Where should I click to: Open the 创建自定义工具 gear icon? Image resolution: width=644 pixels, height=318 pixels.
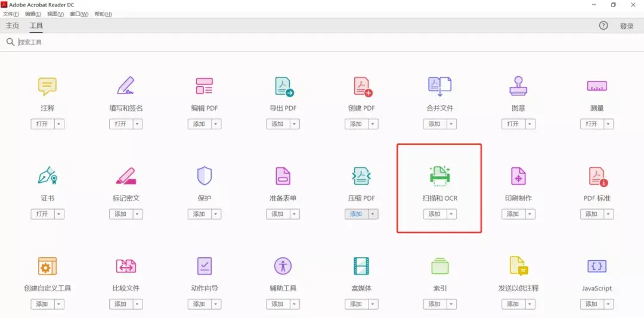47,266
